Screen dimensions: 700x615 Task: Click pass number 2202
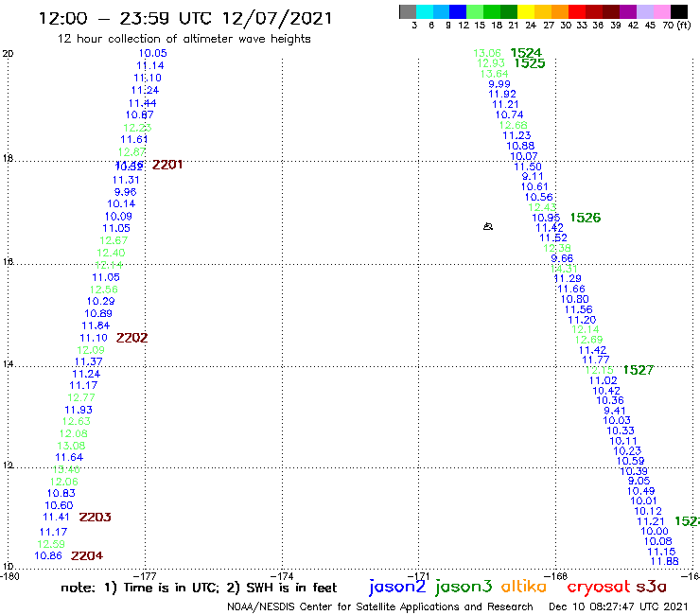(x=131, y=338)
